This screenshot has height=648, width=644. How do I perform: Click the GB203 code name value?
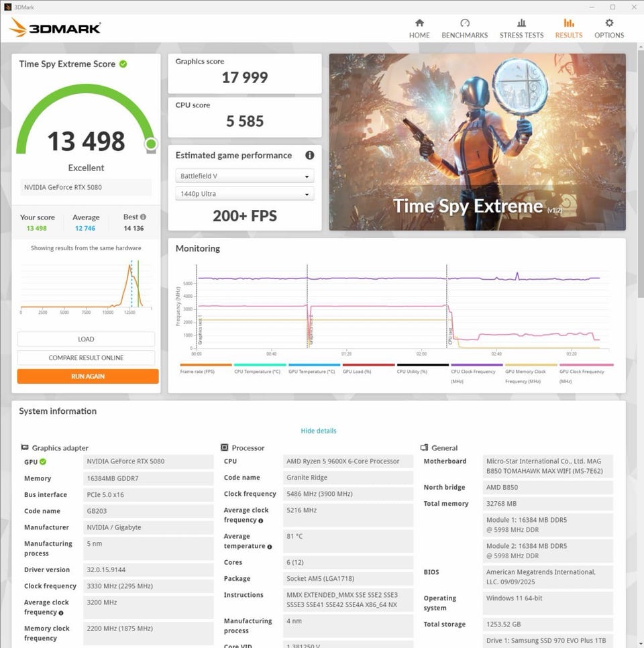coord(148,510)
